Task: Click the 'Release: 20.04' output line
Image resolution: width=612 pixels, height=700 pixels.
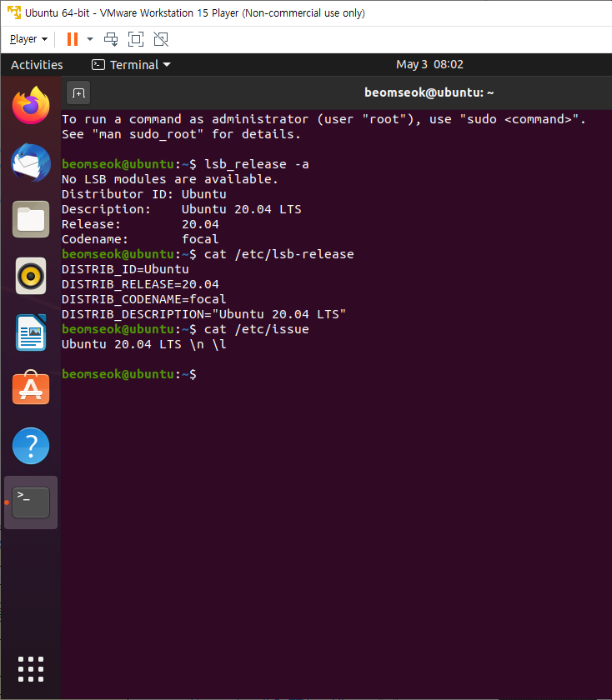Action: click(x=140, y=224)
